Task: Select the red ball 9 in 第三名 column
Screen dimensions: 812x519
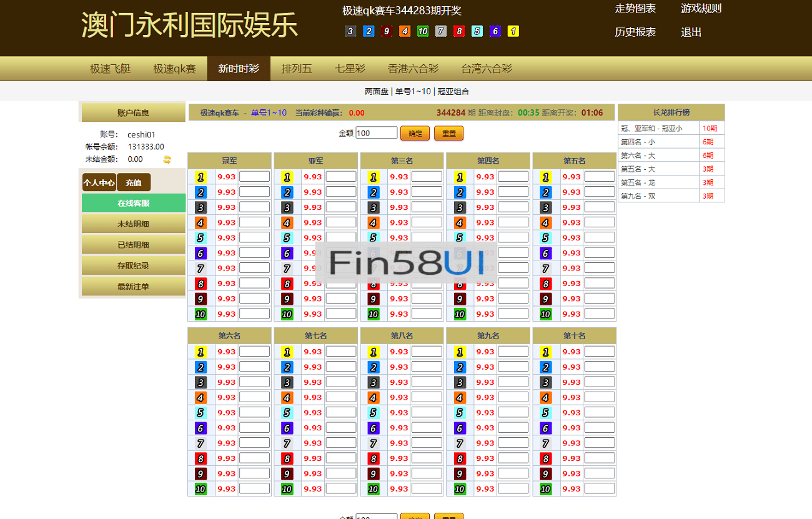Action: click(372, 299)
